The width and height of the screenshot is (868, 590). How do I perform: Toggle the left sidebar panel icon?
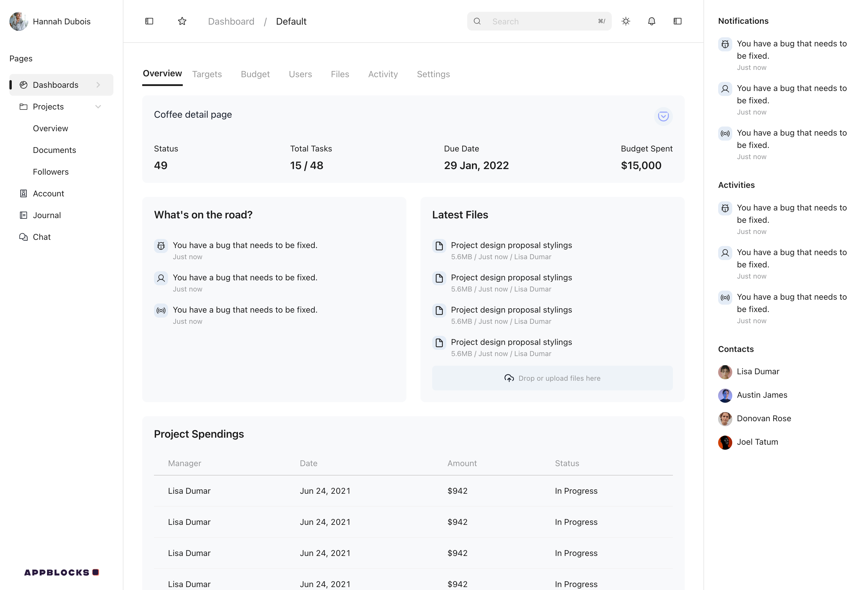click(x=149, y=21)
